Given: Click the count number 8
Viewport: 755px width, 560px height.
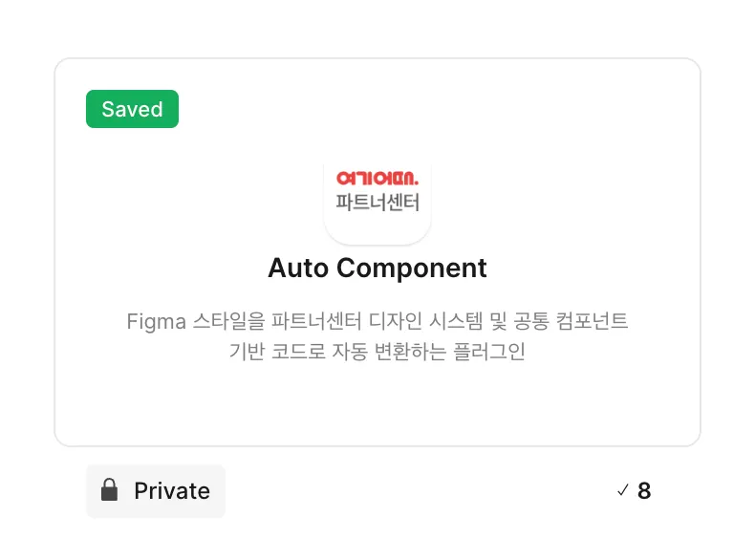Looking at the screenshot, I should coord(644,491).
